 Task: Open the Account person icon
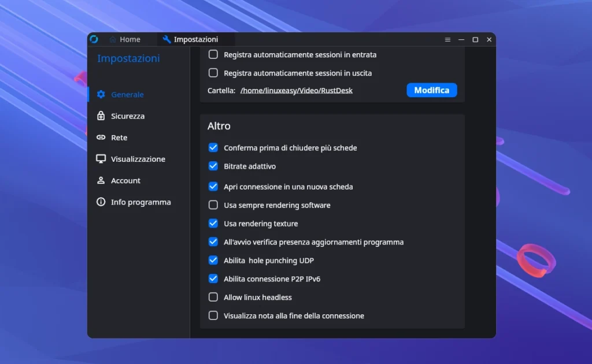click(101, 180)
